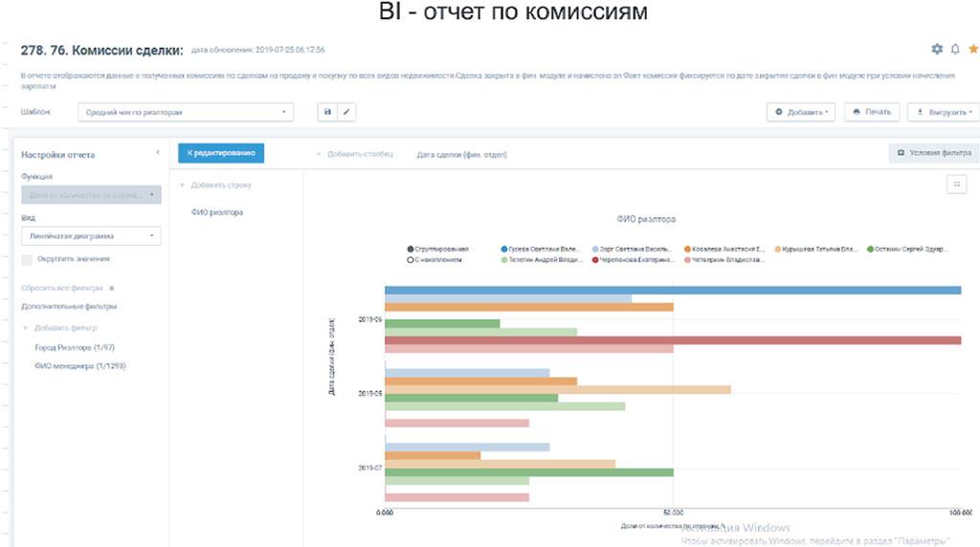Click the save template icon
980x547 pixels.
328,112
